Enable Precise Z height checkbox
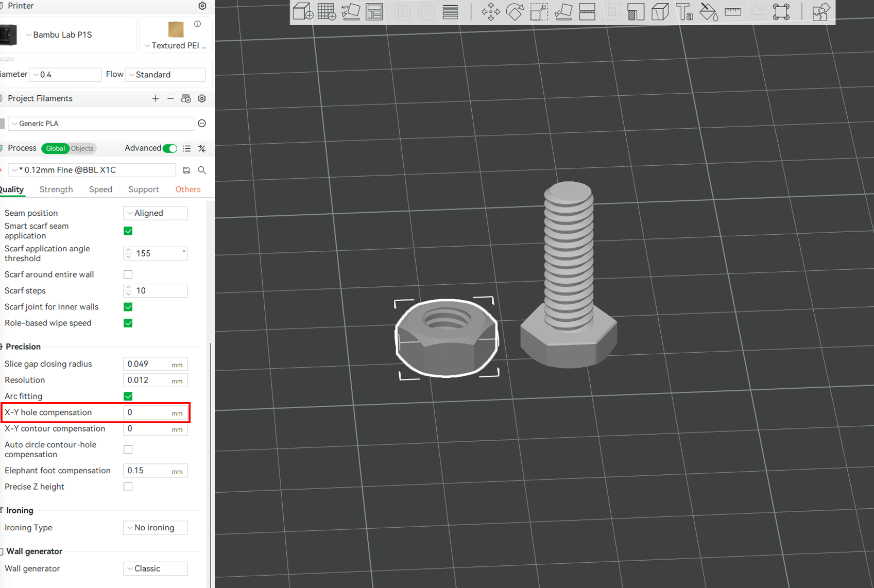Viewport: 874px width, 588px height. click(128, 487)
